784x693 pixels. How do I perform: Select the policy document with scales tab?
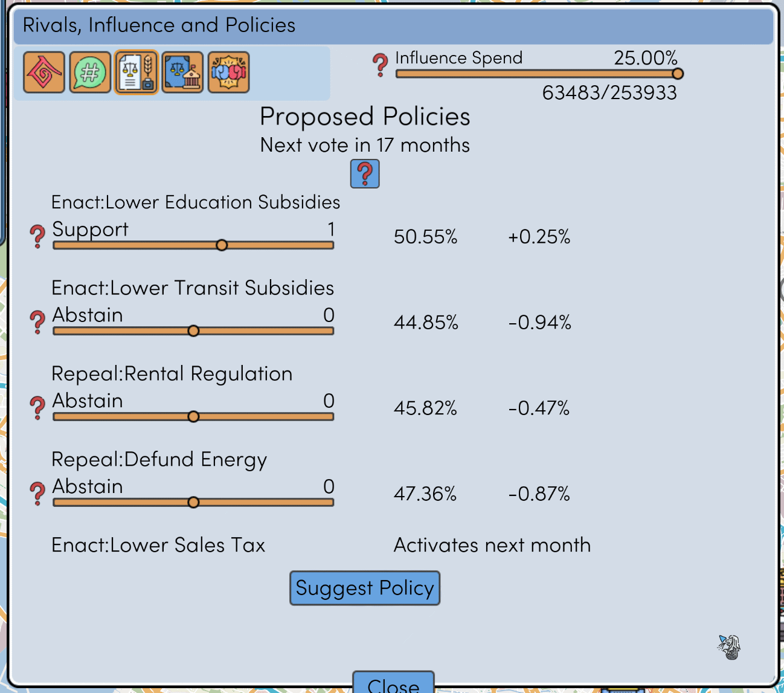(137, 73)
